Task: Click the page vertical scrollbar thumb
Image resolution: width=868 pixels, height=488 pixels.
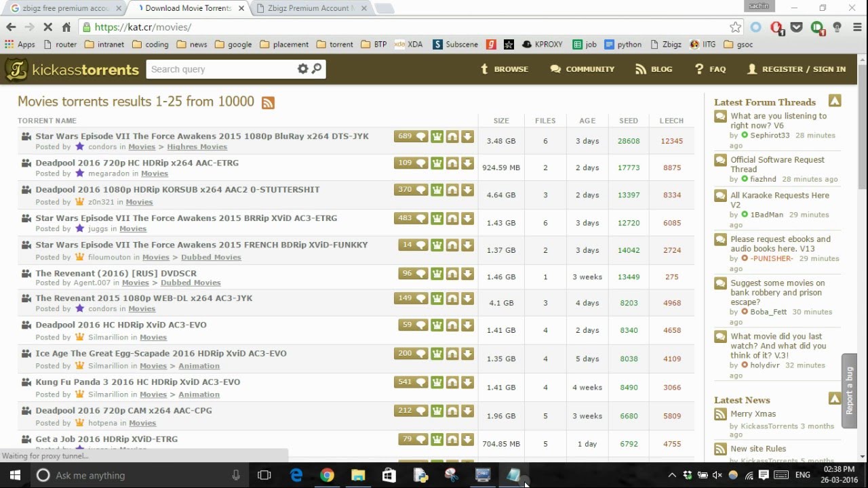Action: 862,127
